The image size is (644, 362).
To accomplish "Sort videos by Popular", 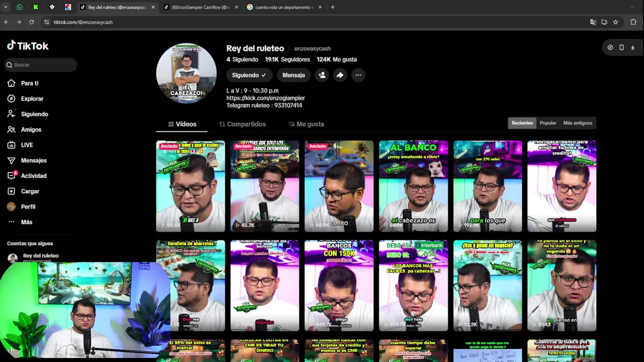I will [x=548, y=123].
